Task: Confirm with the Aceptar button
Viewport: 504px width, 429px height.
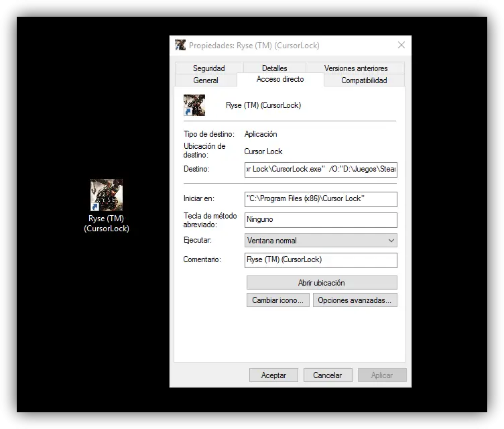Action: 273,375
